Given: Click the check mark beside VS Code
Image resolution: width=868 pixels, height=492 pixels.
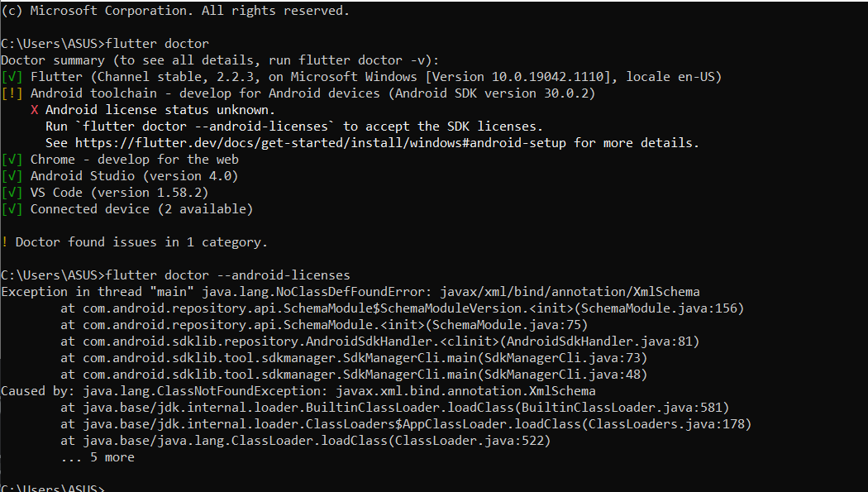Looking at the screenshot, I should tap(12, 193).
